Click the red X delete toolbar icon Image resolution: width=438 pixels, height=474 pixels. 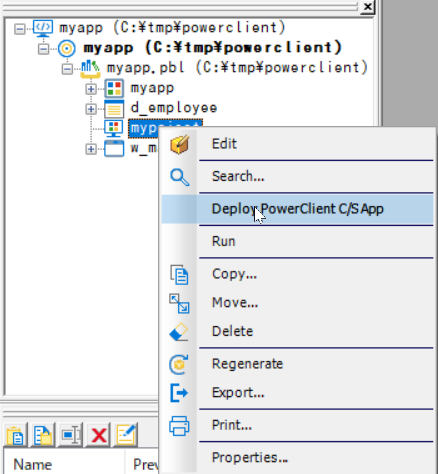(x=99, y=435)
